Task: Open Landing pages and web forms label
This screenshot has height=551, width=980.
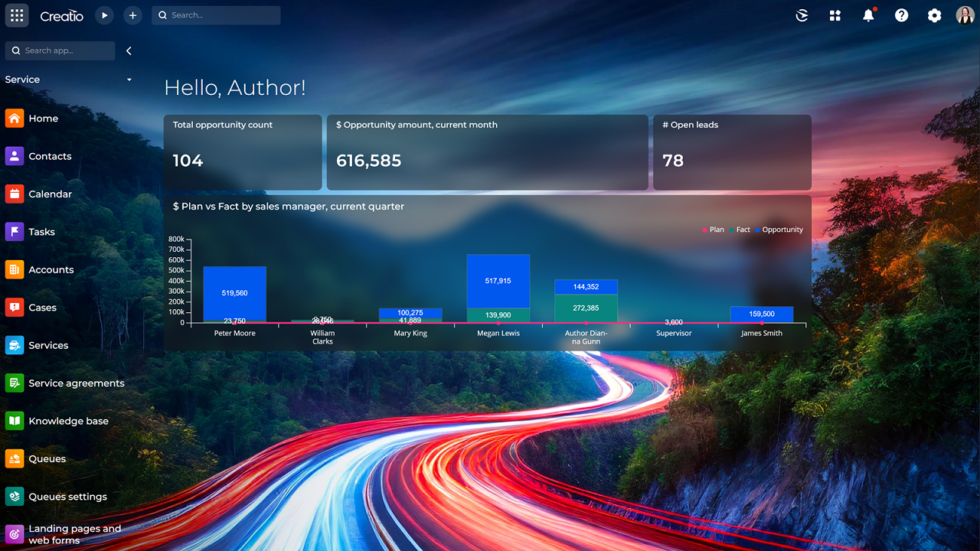Action: click(75, 534)
